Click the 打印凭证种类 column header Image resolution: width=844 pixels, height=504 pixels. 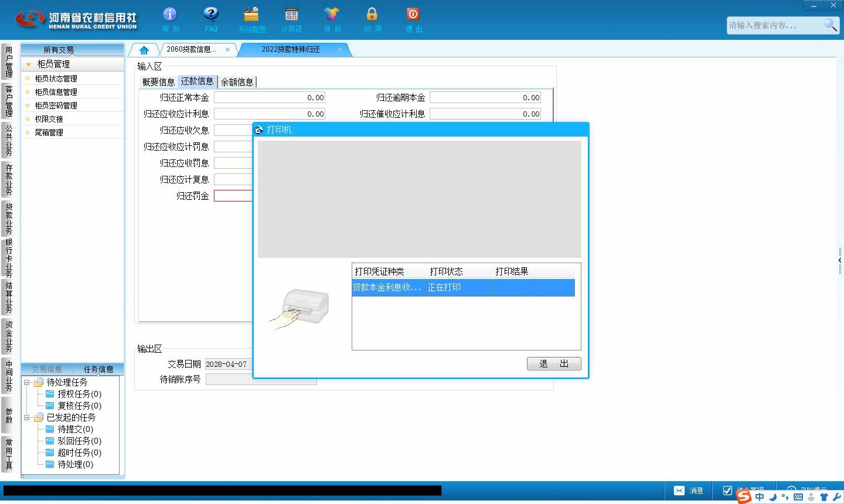[389, 271]
